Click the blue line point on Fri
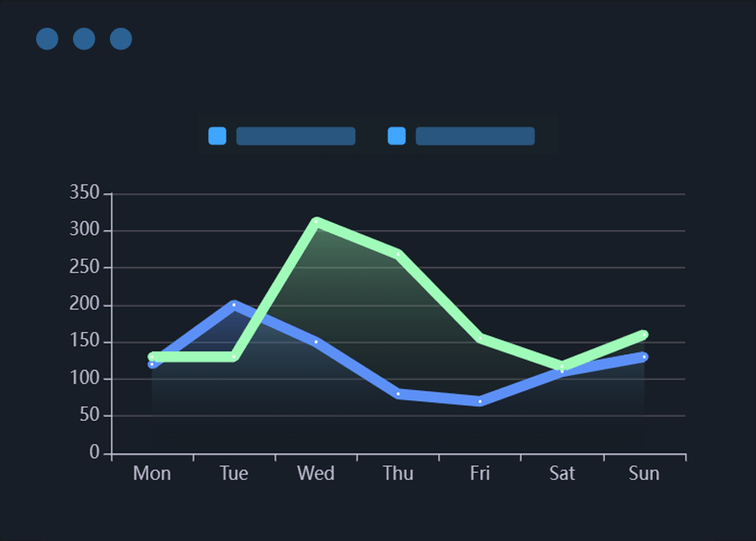 pyautogui.click(x=480, y=401)
